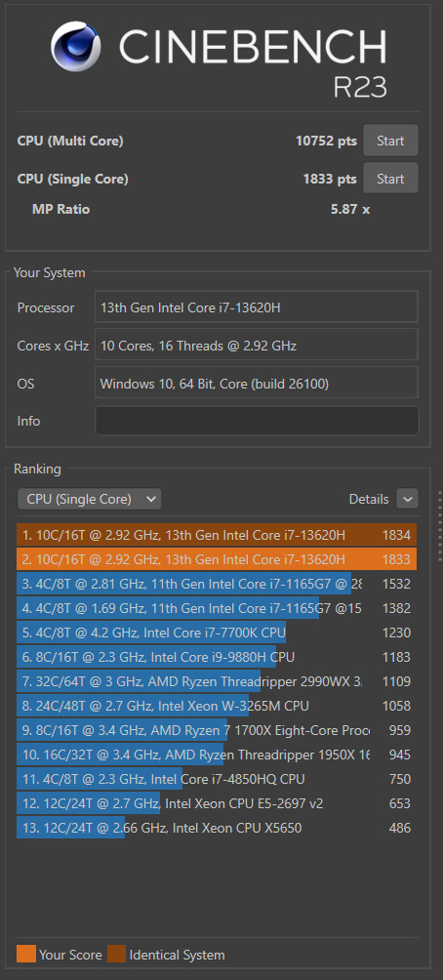The image size is (443, 980).
Task: Click the OS version field
Action: (257, 383)
